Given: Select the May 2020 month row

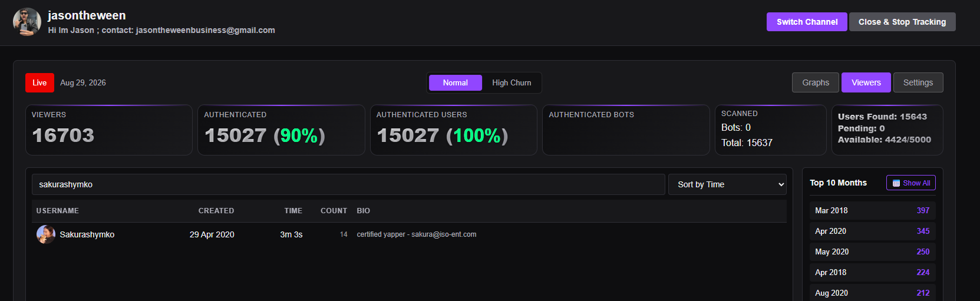Looking at the screenshot, I should pyautogui.click(x=872, y=252).
